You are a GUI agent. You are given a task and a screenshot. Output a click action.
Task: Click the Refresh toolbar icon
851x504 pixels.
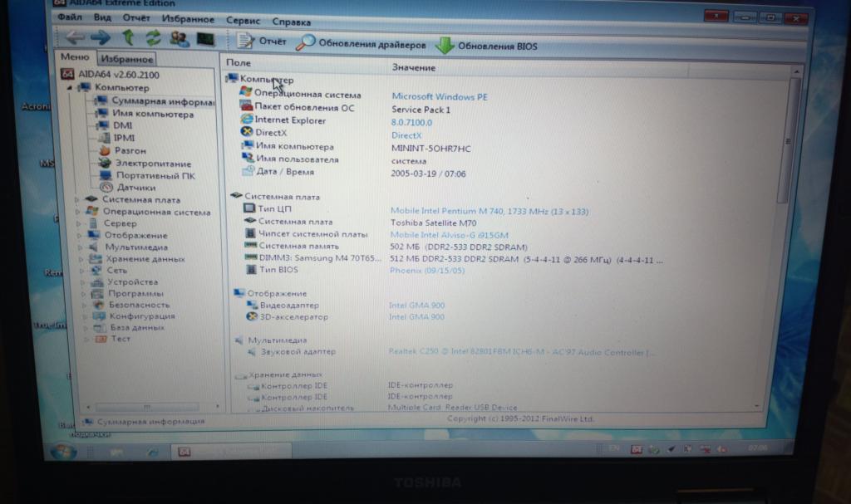tap(154, 38)
